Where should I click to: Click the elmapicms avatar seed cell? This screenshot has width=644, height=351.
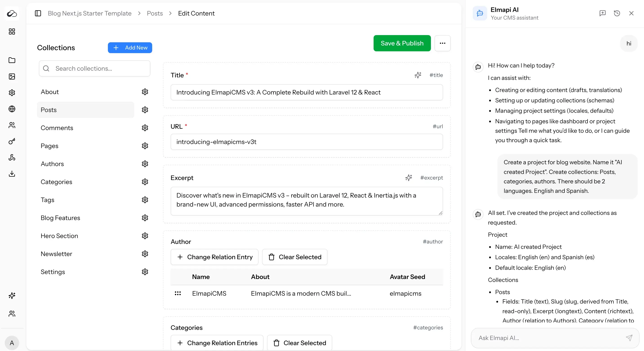click(406, 293)
